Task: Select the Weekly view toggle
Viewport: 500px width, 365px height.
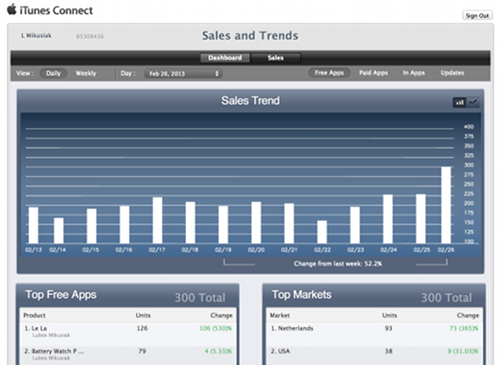Action: click(86, 73)
